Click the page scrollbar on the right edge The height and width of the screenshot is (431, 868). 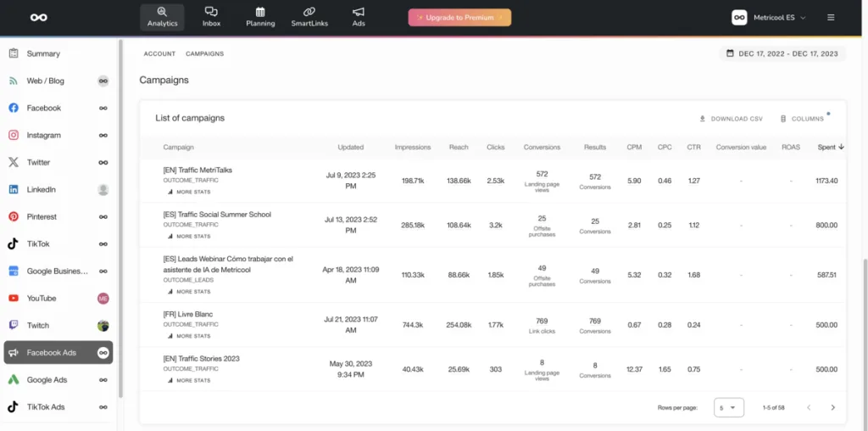point(865,344)
